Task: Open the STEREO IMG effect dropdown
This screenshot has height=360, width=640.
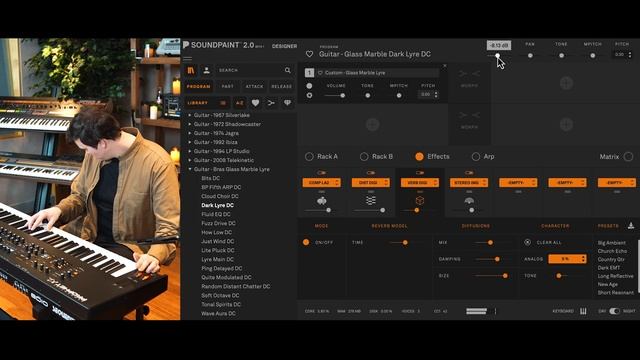Action: tap(469, 182)
